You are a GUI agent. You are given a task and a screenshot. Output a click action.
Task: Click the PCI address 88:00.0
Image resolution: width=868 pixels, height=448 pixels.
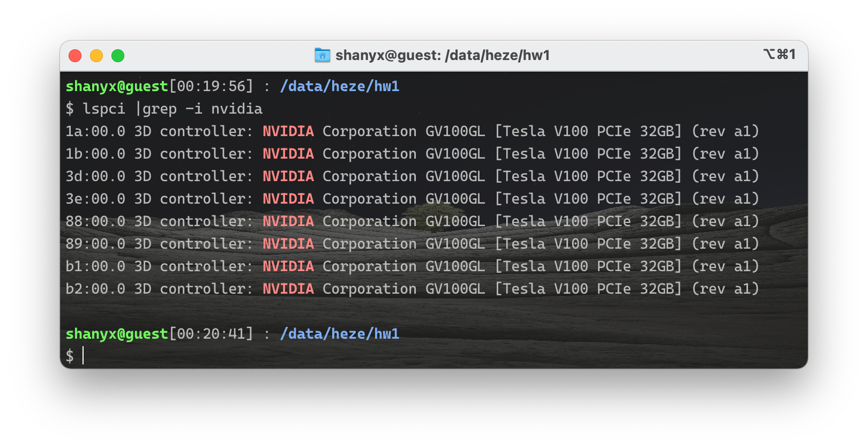pyautogui.click(x=95, y=221)
